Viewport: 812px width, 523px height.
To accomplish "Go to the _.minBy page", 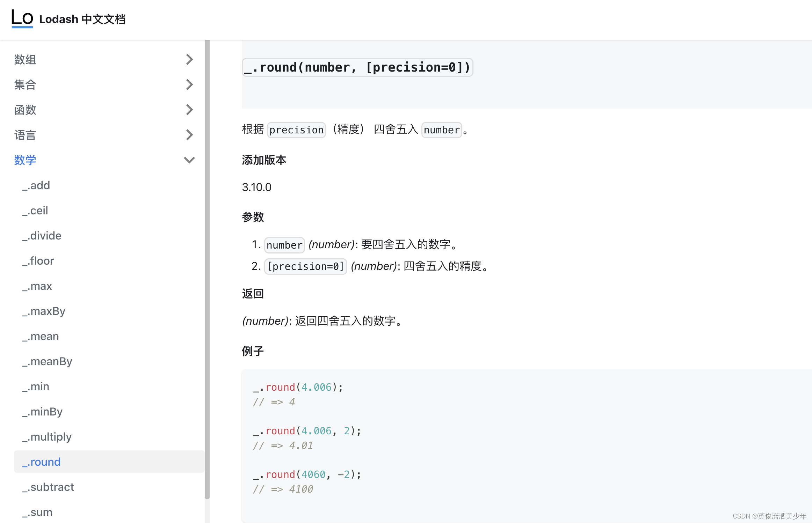I will click(42, 412).
